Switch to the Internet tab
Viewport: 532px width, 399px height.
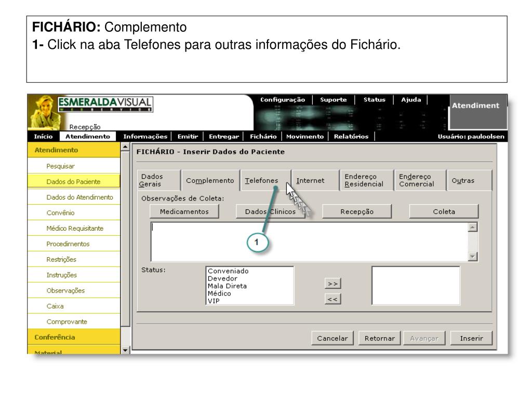point(315,180)
